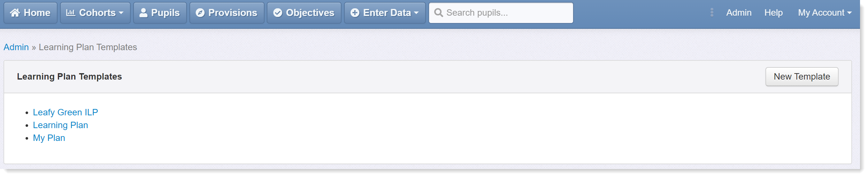Screen dimensions: 868x177
Task: Go to Admin via breadcrumb link
Action: tap(16, 47)
